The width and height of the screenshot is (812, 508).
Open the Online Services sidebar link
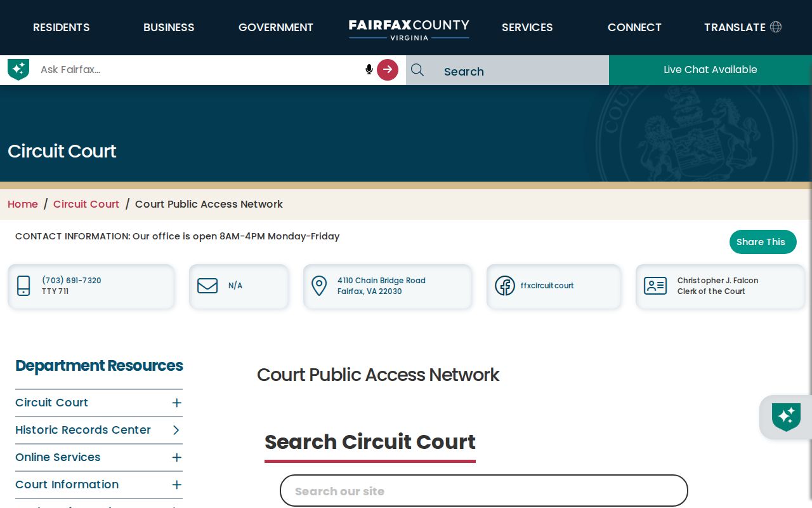58,457
